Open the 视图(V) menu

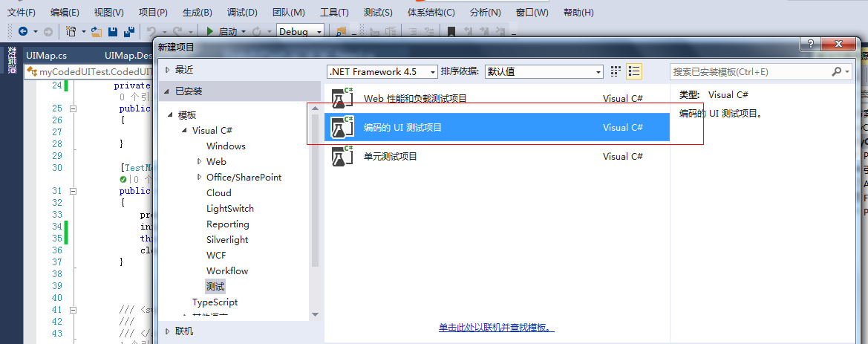pos(109,12)
